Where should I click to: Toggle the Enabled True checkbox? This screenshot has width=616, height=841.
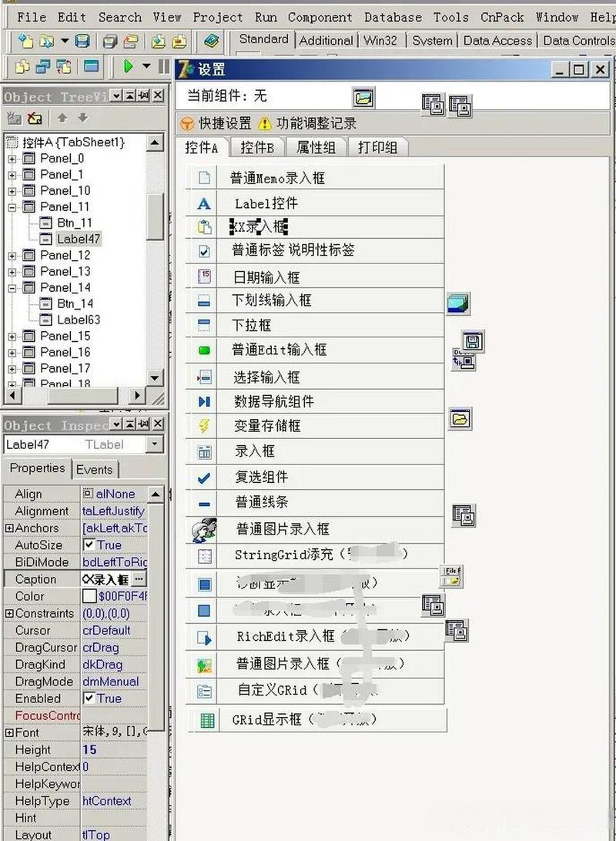tap(89, 699)
